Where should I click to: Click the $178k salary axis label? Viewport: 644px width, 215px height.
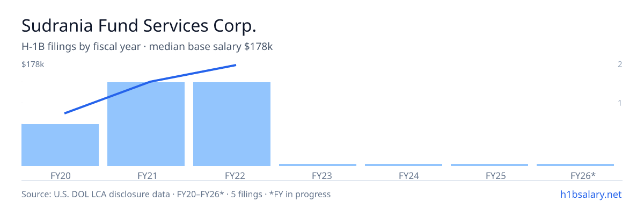pyautogui.click(x=33, y=64)
